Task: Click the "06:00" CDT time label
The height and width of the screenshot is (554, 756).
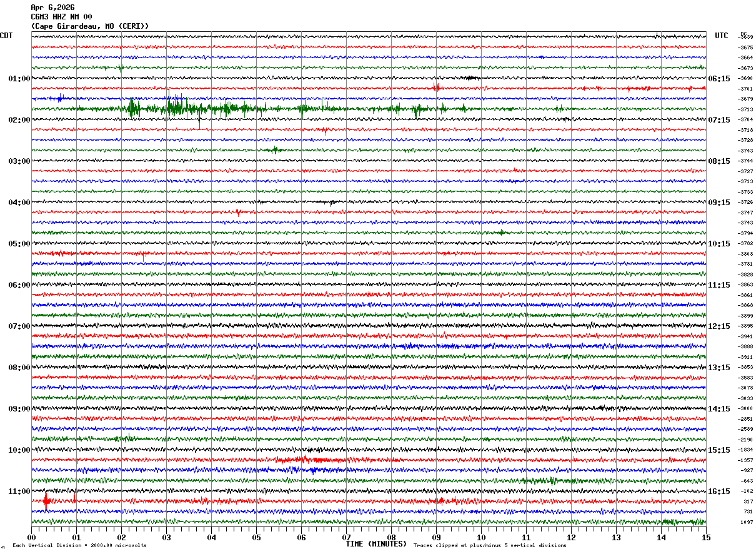Action: click(19, 285)
